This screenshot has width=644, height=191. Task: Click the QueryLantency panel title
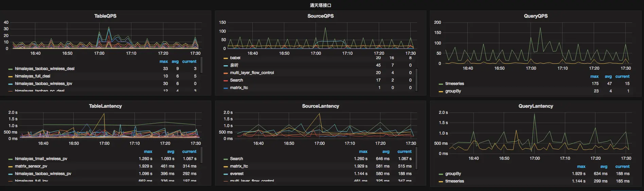tap(536, 106)
